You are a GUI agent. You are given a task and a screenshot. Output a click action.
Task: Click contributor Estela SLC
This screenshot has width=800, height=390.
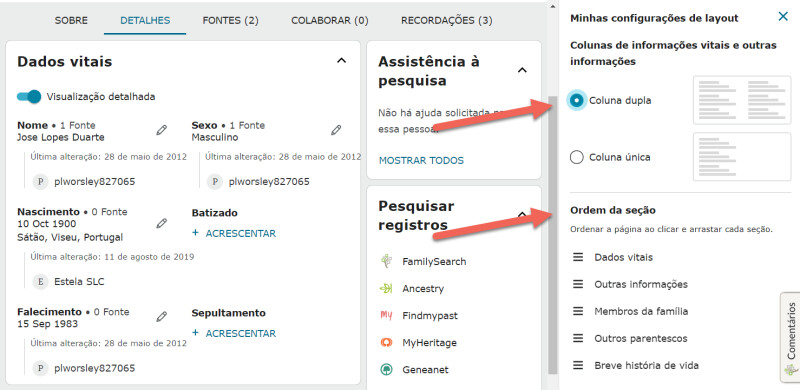click(79, 282)
